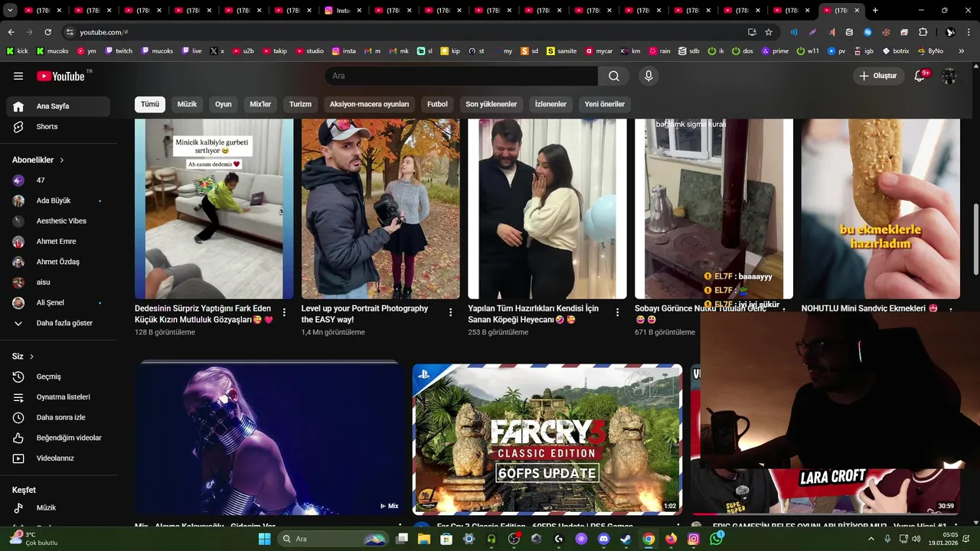The width and height of the screenshot is (980, 551).
Task: Click the search magnifier button
Action: [x=614, y=76]
